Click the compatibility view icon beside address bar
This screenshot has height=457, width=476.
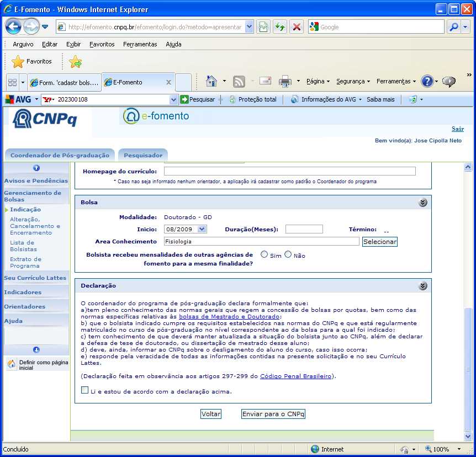[x=263, y=27]
